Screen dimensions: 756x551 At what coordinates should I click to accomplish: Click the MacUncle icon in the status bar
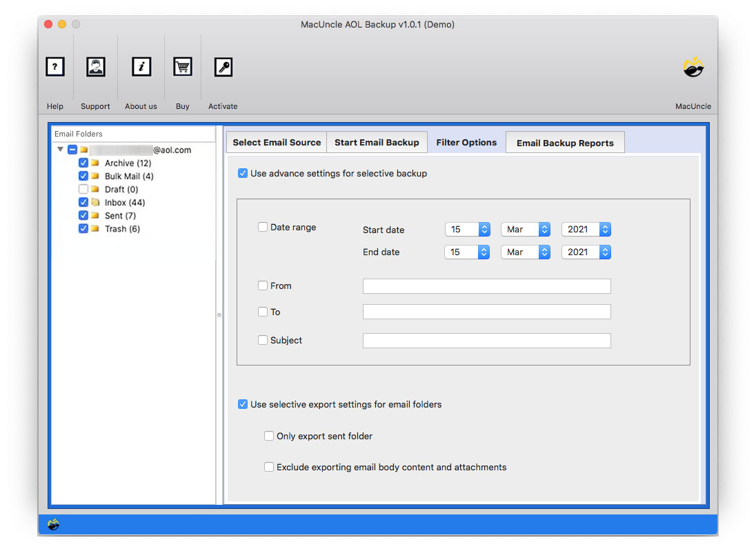[54, 524]
